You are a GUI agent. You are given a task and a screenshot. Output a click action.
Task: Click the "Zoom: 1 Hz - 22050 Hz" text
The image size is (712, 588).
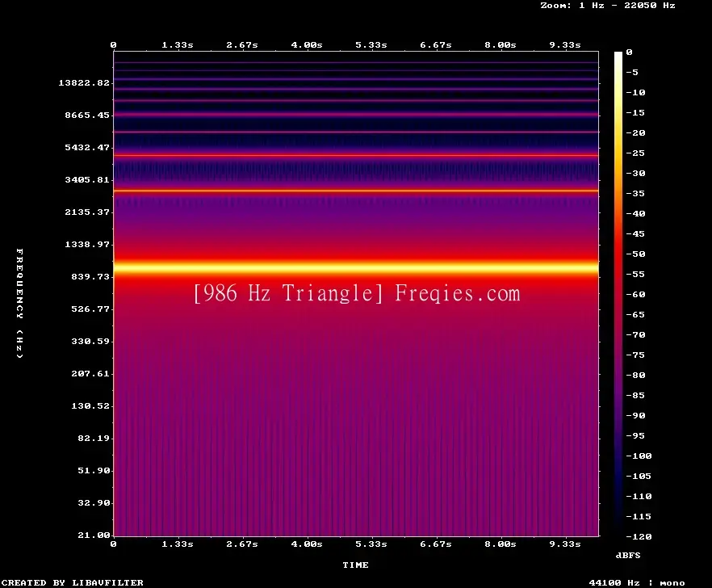(608, 6)
